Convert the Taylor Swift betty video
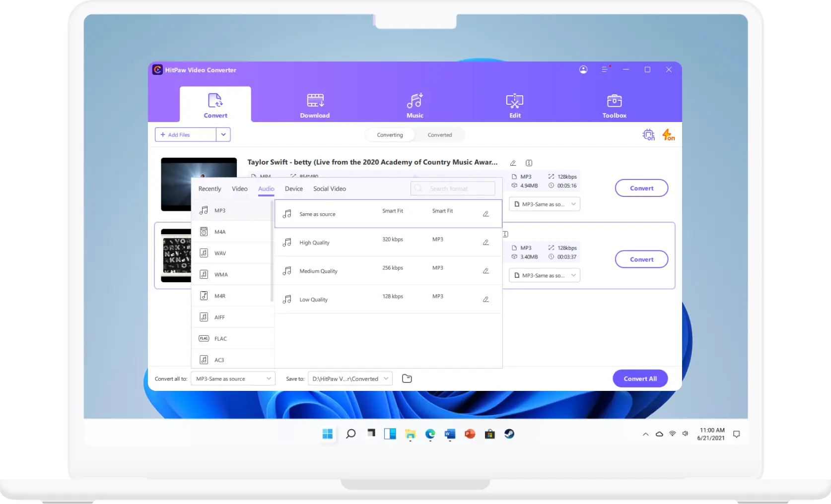831x504 pixels. coord(641,188)
